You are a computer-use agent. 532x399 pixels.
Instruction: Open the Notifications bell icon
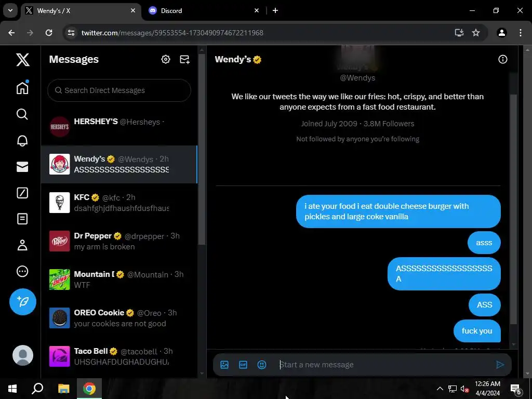[22, 140]
